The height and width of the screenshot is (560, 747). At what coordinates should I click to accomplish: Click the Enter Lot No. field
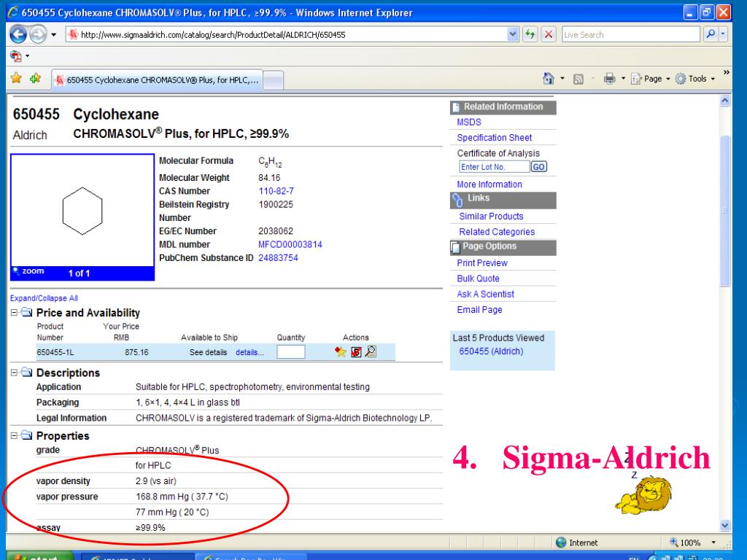point(494,167)
